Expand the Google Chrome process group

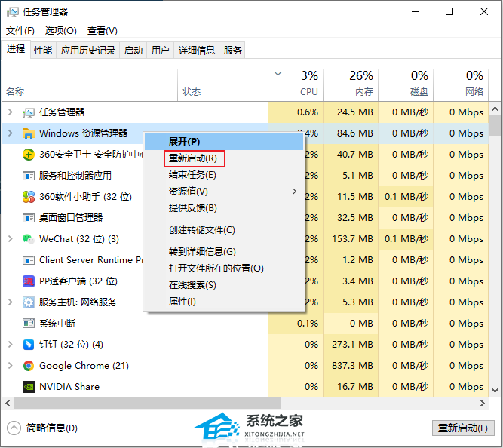tap(11, 366)
